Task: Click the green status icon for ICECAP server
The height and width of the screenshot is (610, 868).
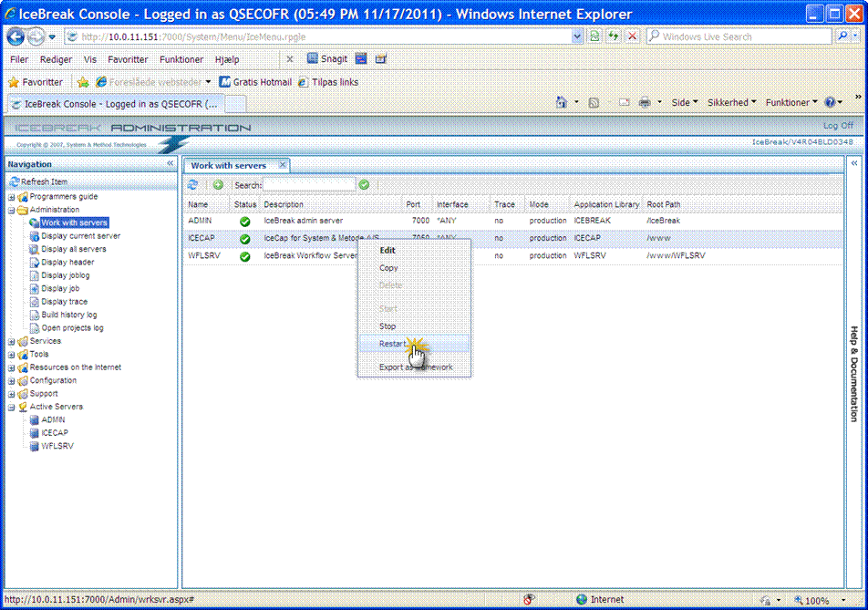Action: [x=244, y=239]
